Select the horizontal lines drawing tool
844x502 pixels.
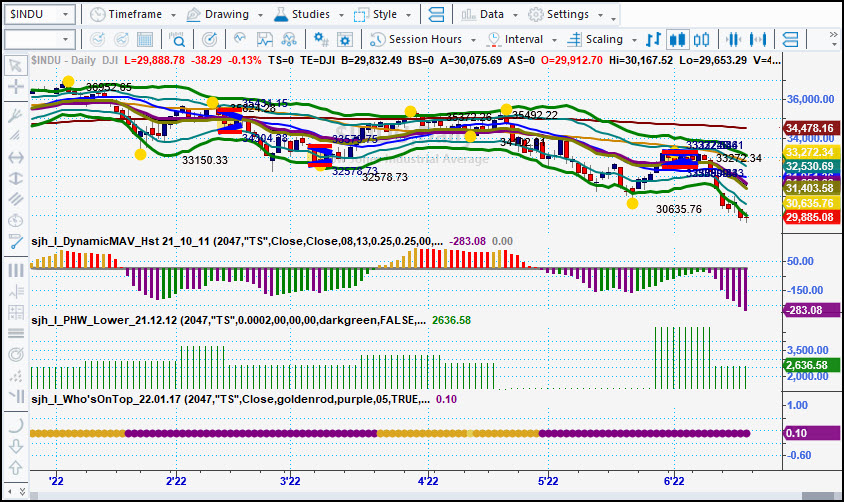click(x=16, y=334)
